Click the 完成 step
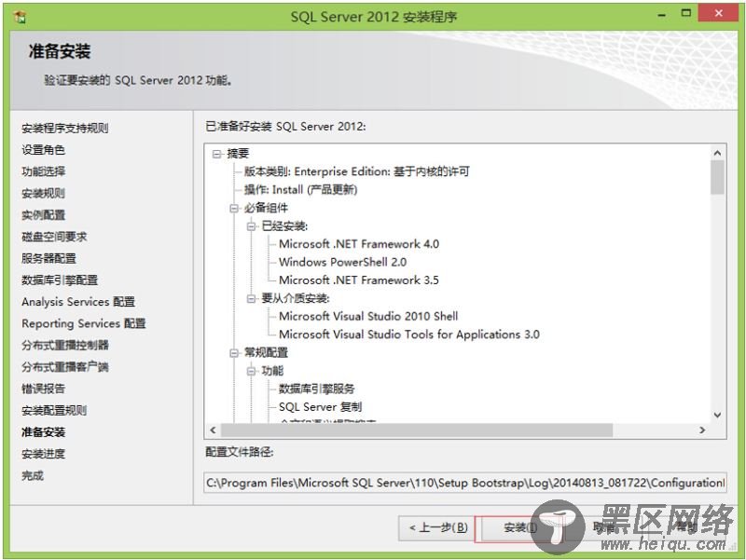 [x=33, y=476]
